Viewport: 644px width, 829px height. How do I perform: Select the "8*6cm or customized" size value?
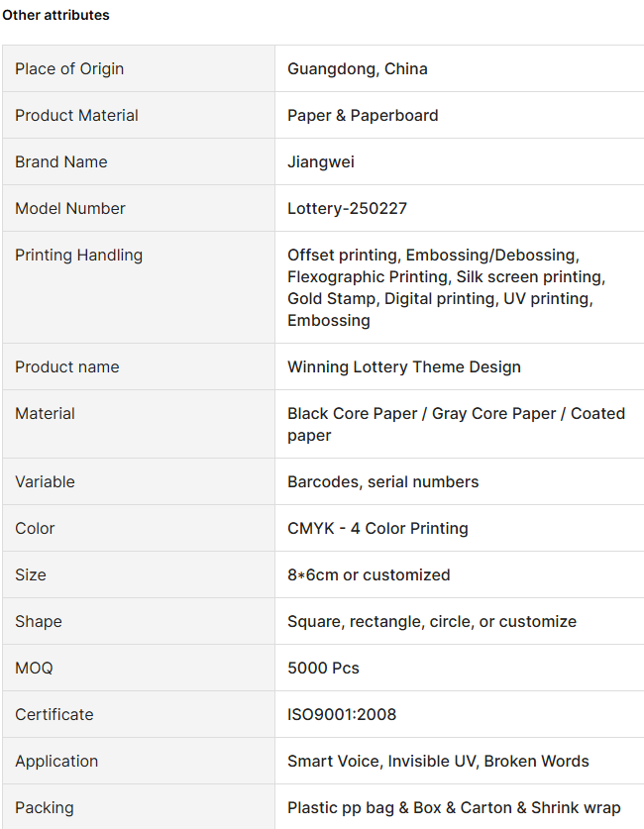point(369,574)
